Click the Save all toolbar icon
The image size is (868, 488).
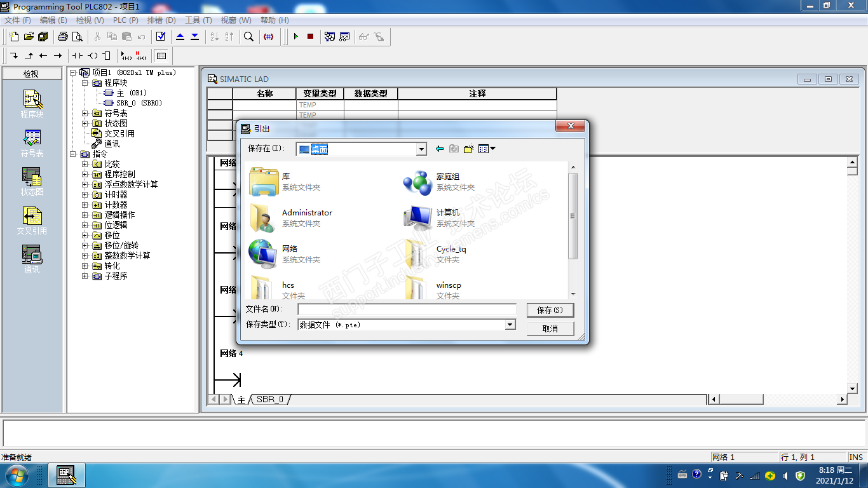(43, 37)
